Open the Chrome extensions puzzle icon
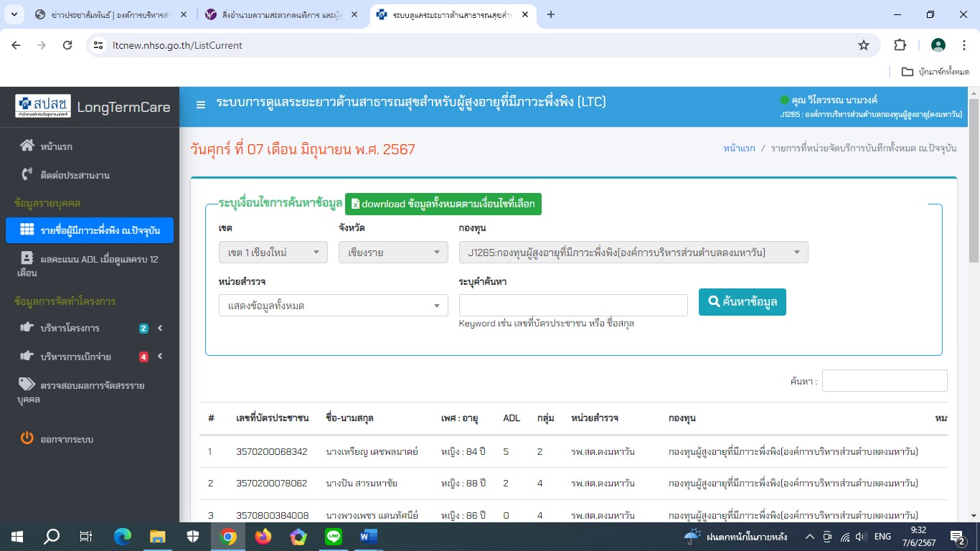980x551 pixels. pyautogui.click(x=900, y=45)
